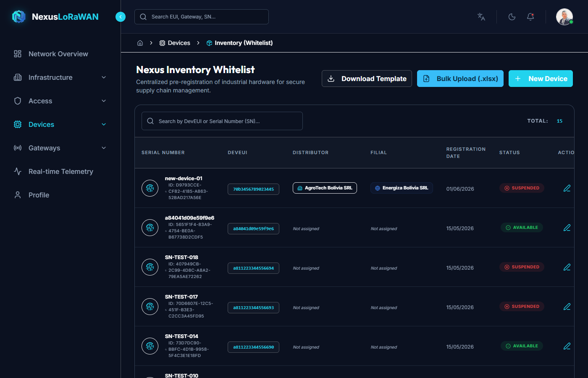The width and height of the screenshot is (588, 378).
Task: Focus the global Search EUI field
Action: pyautogui.click(x=202, y=17)
